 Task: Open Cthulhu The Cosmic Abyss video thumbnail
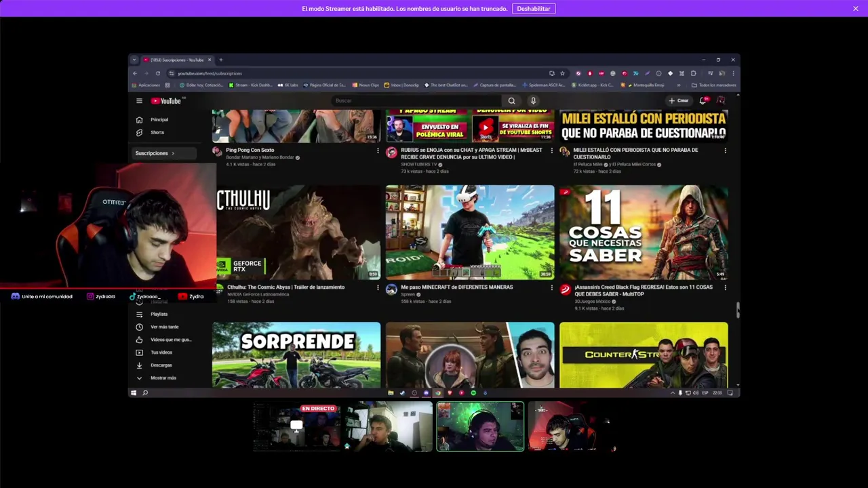298,232
